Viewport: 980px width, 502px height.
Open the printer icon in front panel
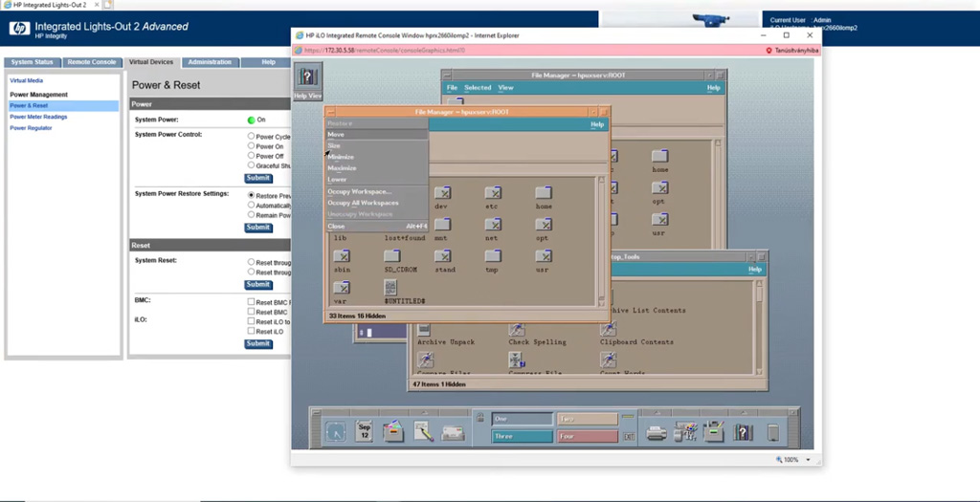657,432
